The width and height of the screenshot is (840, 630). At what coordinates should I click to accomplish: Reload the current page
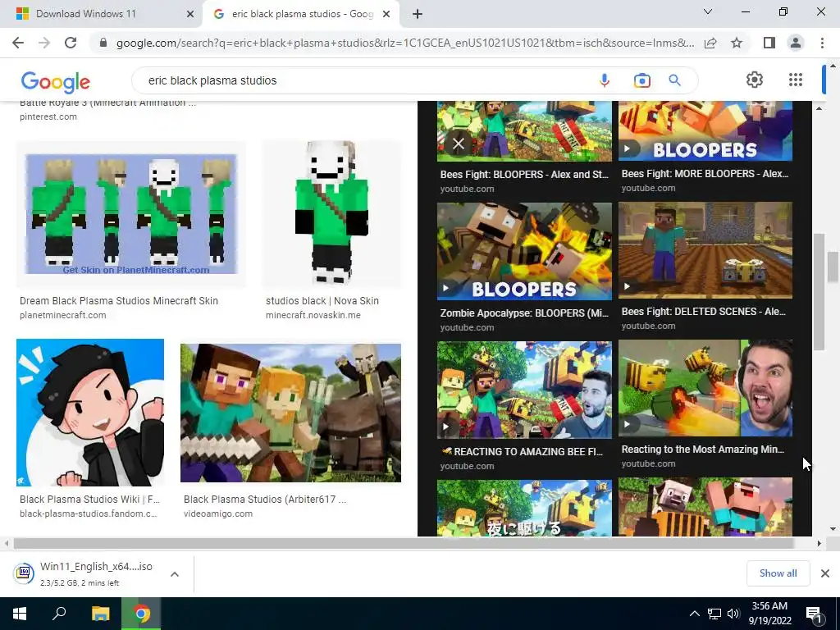(71, 43)
